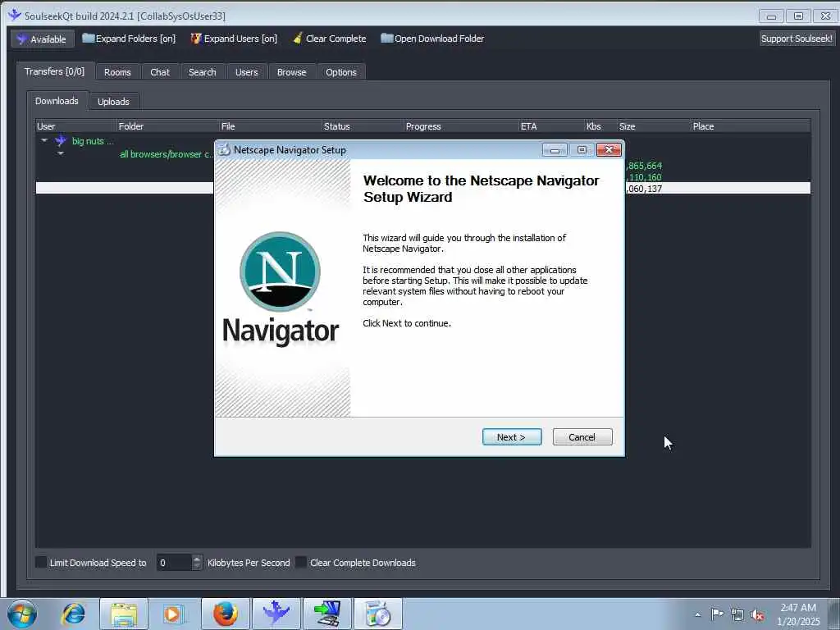This screenshot has width=840, height=630.
Task: Open the Windows Start menu
Action: pos(22,614)
